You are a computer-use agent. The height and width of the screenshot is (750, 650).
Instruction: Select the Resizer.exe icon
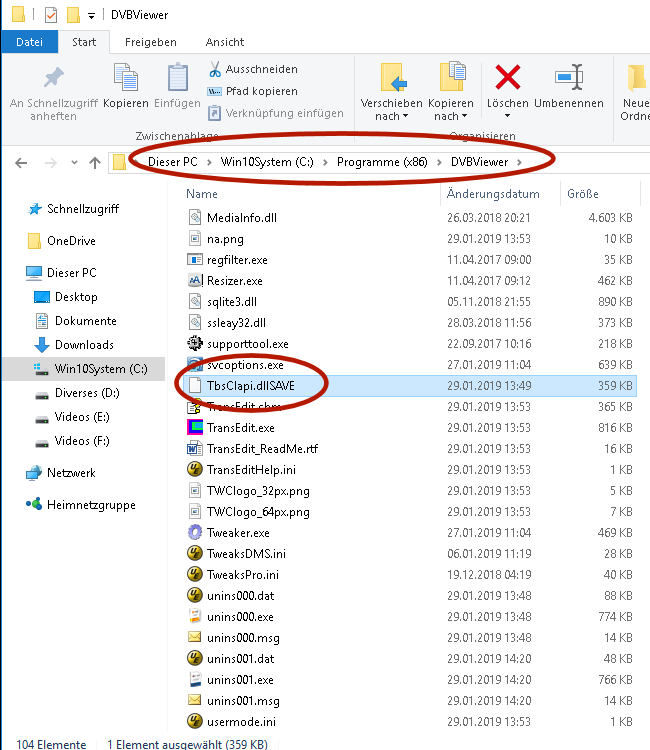(195, 281)
